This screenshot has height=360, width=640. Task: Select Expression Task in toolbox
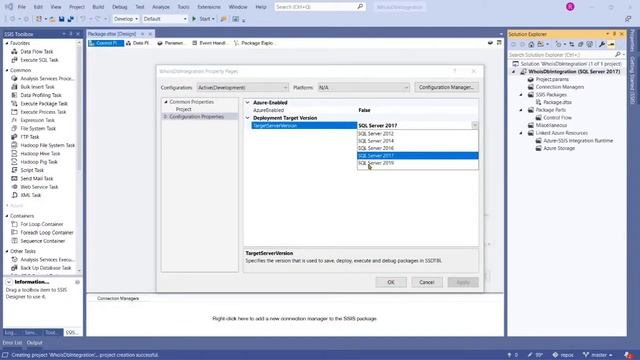coord(37,120)
